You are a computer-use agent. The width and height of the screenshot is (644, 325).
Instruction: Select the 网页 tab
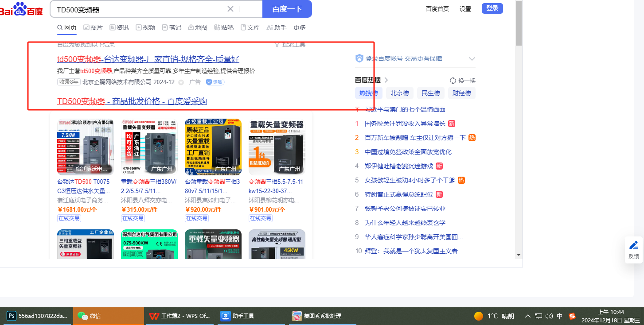pos(67,27)
